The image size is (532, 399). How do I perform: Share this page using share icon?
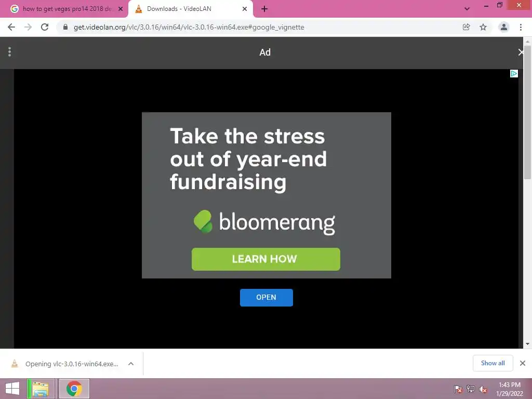466,27
